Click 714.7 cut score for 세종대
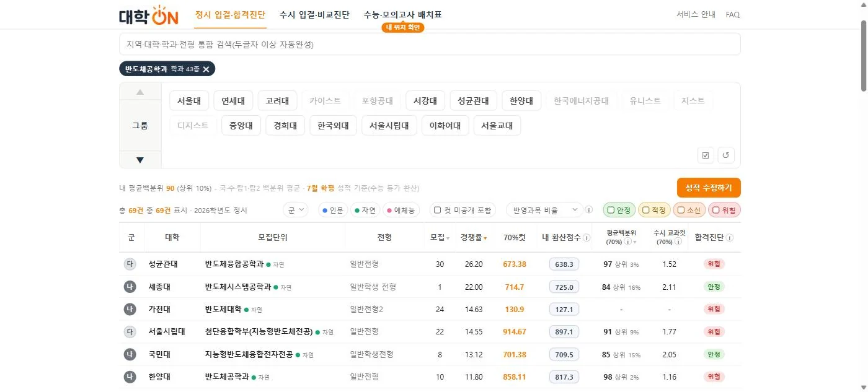 tap(515, 287)
